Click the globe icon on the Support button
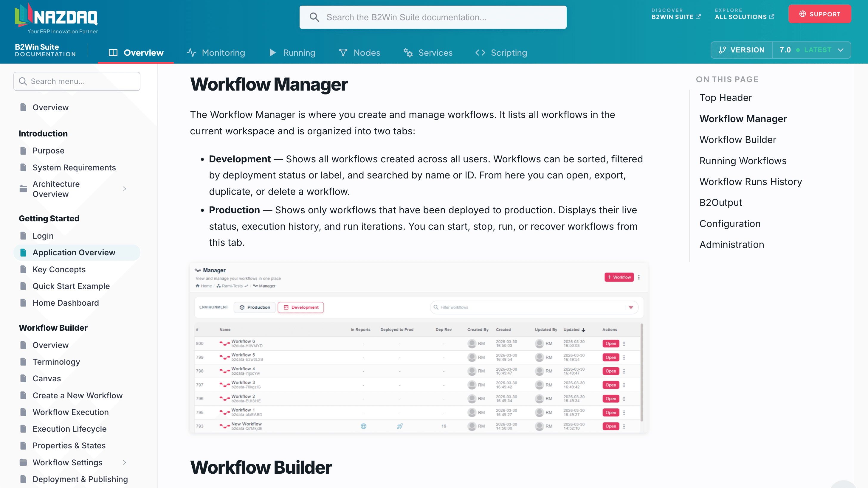 click(803, 14)
